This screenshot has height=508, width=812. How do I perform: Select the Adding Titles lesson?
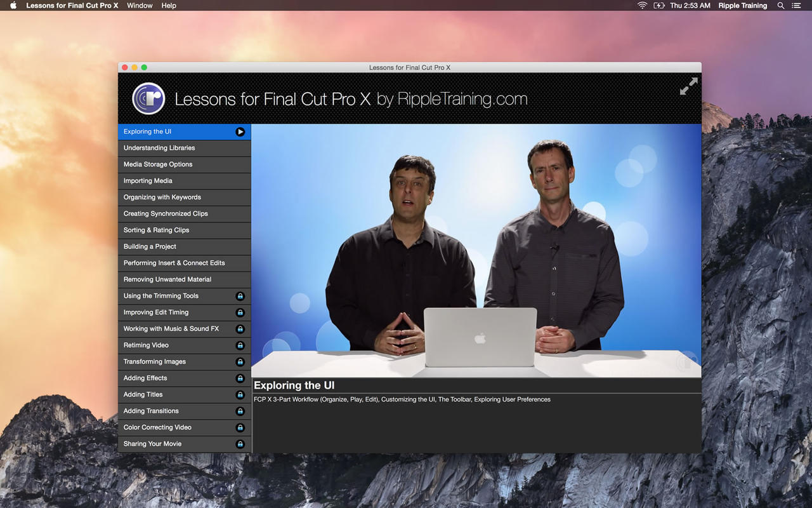click(x=185, y=395)
